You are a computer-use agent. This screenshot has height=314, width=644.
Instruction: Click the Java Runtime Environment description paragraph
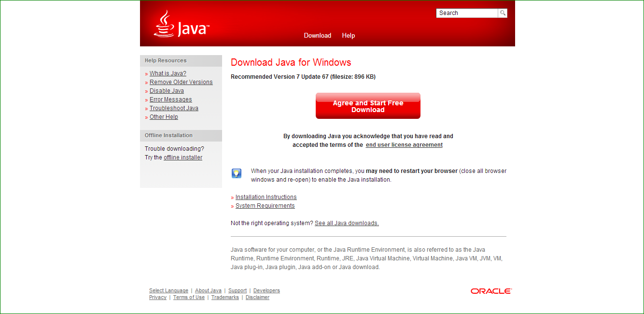[x=367, y=258]
